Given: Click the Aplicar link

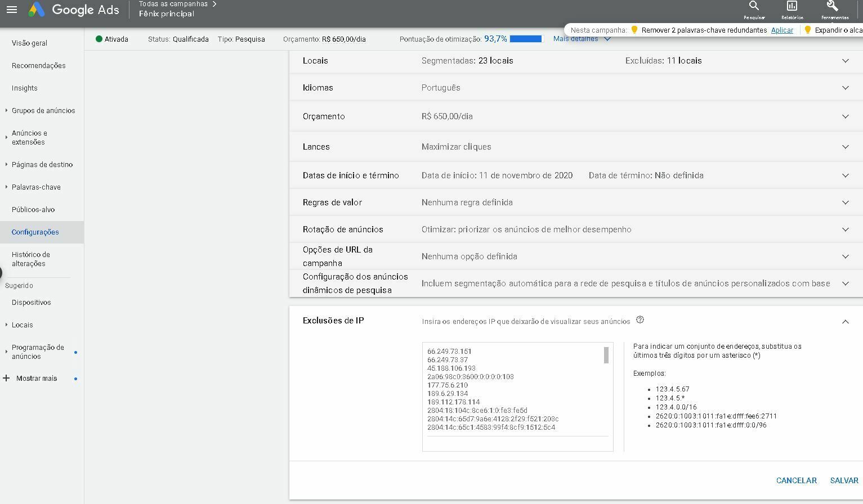Looking at the screenshot, I should tap(782, 30).
